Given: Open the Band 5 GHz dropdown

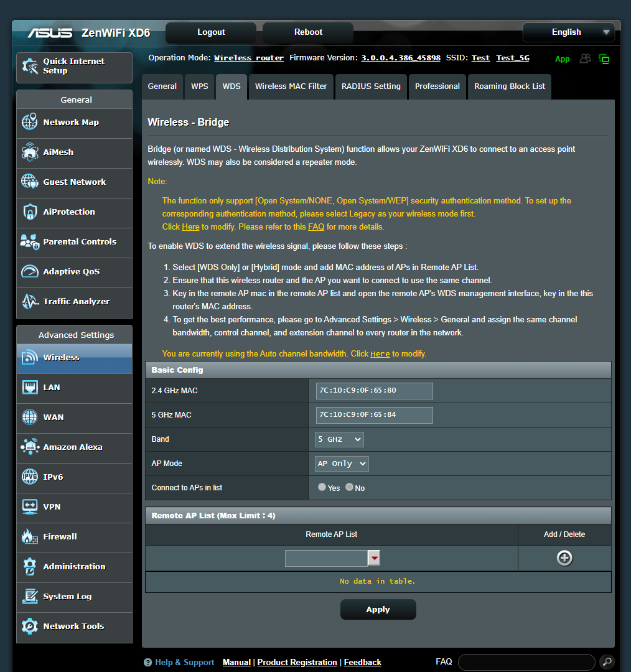Looking at the screenshot, I should 339,439.
